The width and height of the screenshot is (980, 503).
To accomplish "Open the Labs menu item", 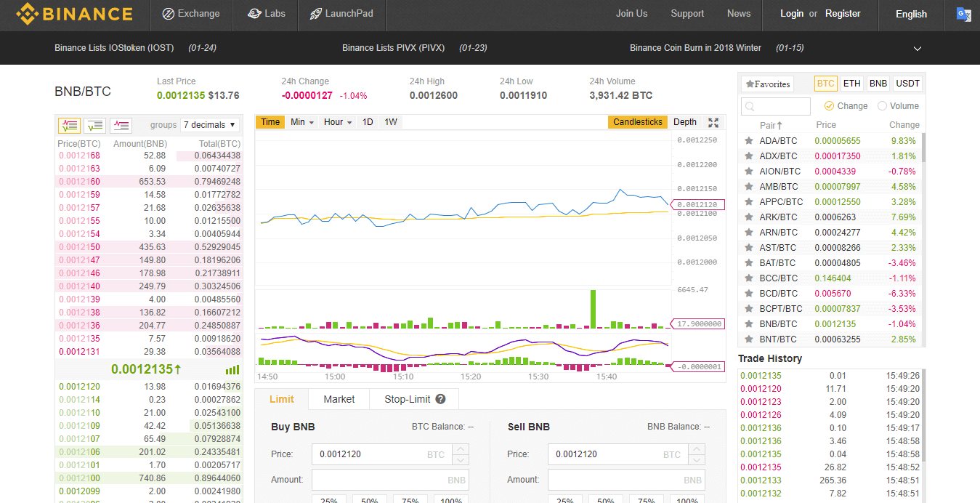I will [266, 14].
